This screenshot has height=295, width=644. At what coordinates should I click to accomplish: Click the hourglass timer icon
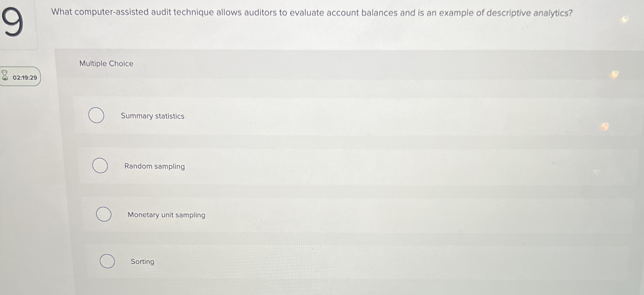(5, 76)
